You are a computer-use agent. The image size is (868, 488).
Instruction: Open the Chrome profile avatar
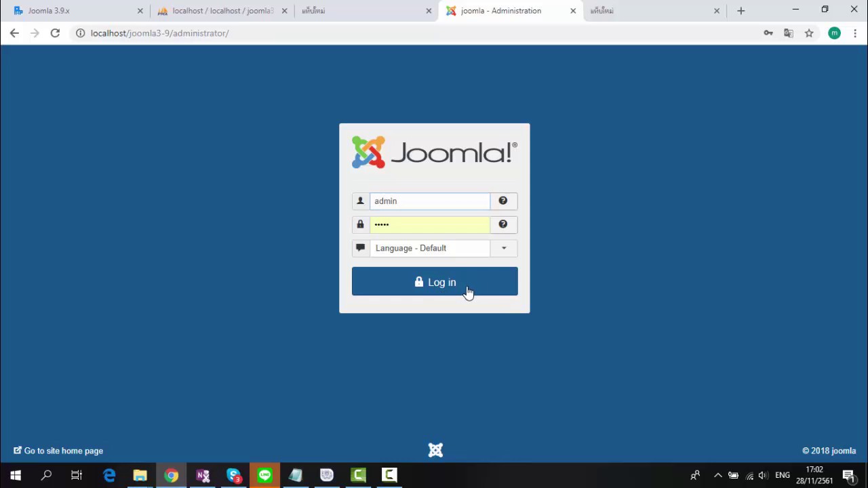point(834,33)
